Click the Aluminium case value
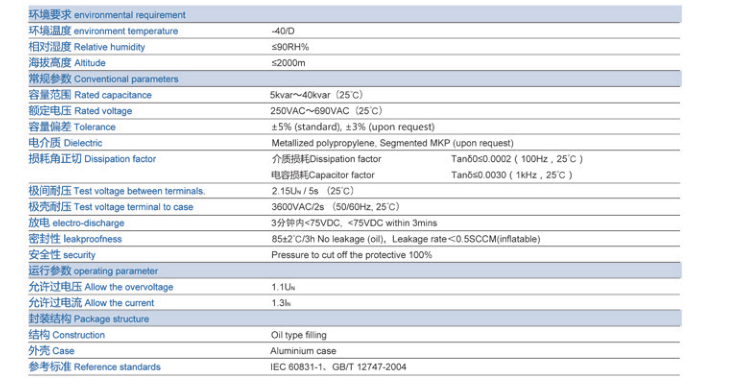Screen dimensions: 730x391 tap(303, 351)
